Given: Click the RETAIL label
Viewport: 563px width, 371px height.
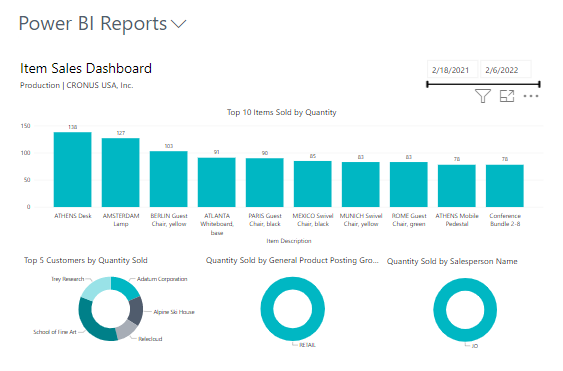Looking at the screenshot, I should (x=307, y=345).
